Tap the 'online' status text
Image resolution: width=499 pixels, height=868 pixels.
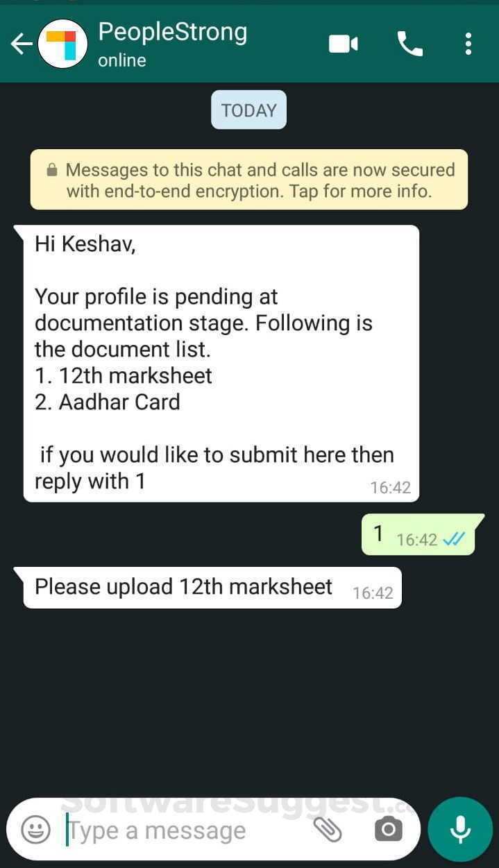click(121, 60)
